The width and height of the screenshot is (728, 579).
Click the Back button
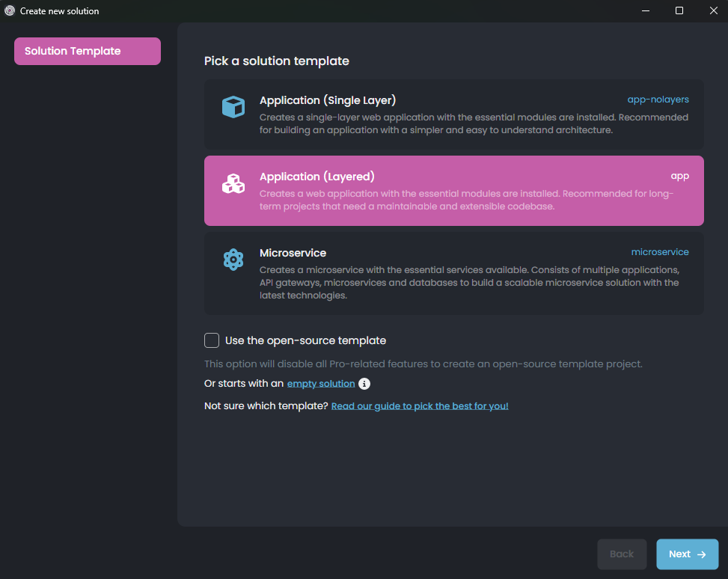[622, 554]
